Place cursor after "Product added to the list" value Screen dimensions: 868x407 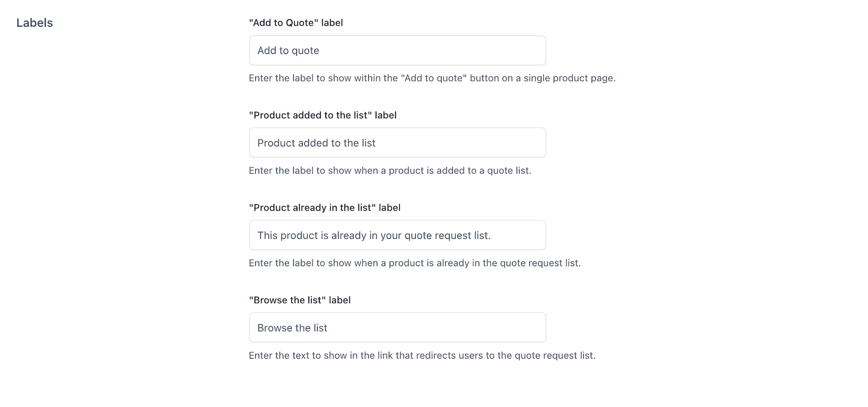point(377,143)
